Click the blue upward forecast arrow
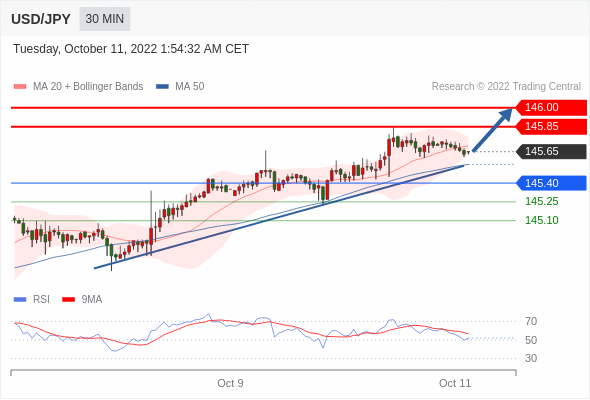The height and width of the screenshot is (400, 590). click(x=492, y=130)
